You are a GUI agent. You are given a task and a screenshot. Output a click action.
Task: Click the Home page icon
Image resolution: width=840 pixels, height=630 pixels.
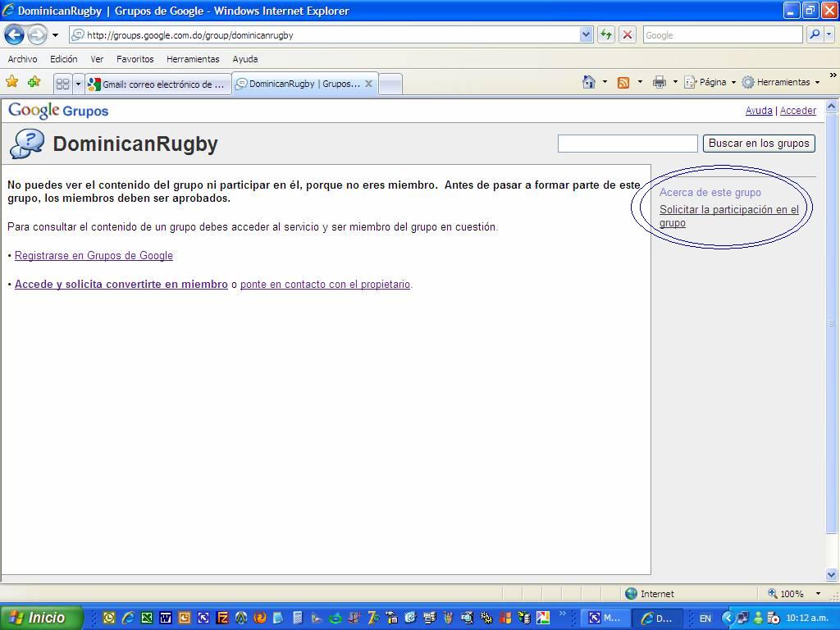pyautogui.click(x=589, y=82)
